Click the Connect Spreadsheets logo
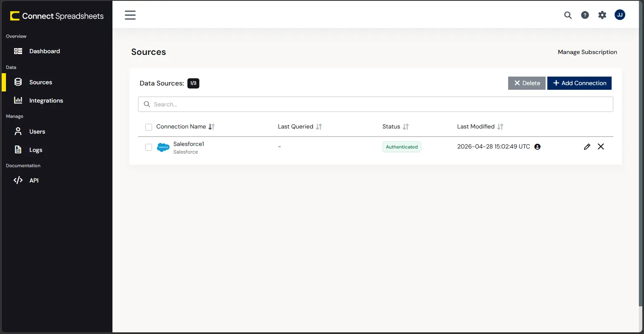The width and height of the screenshot is (644, 334). pyautogui.click(x=57, y=16)
